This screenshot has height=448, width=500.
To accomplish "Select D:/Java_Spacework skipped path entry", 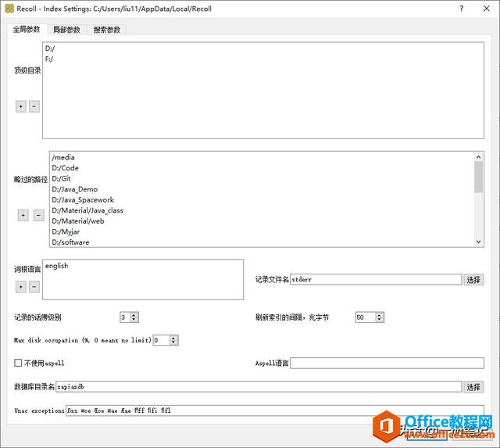I will (83, 199).
